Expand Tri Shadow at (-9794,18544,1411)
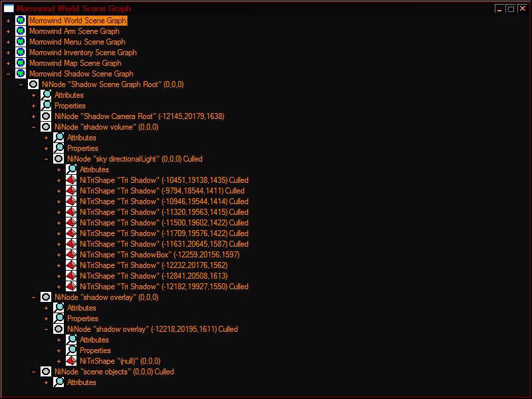532x399 pixels. click(59, 191)
